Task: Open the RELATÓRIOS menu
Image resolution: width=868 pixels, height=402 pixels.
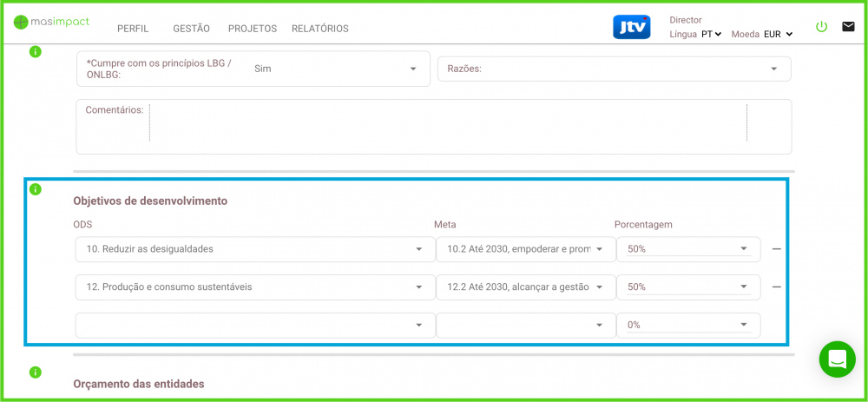Action: click(319, 29)
